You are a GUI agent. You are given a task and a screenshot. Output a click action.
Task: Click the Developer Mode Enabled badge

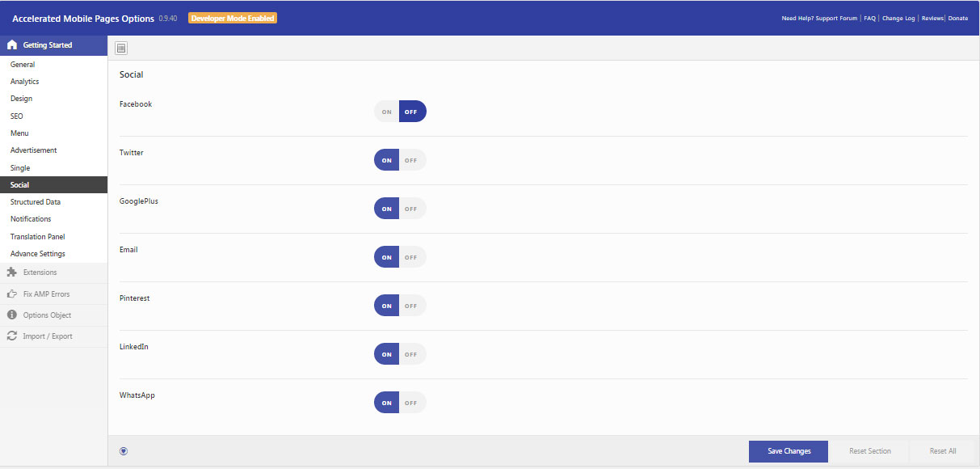(x=233, y=18)
